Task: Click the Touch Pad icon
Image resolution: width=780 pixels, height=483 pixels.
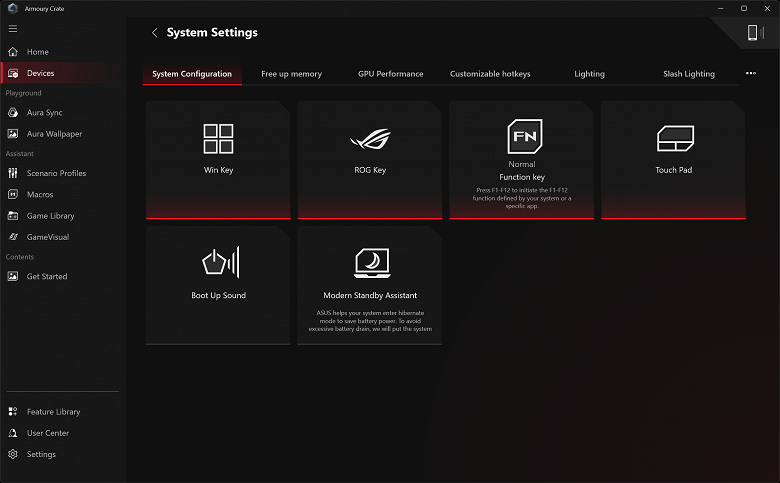Action: click(x=675, y=138)
